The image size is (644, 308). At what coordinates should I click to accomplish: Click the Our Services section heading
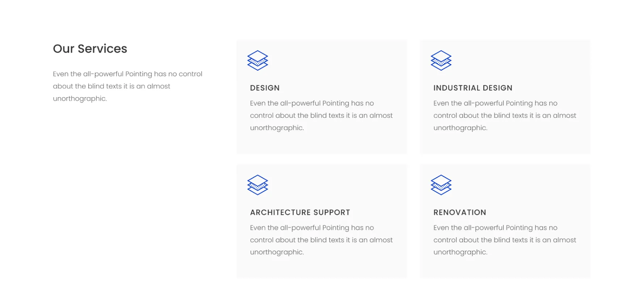click(x=90, y=49)
